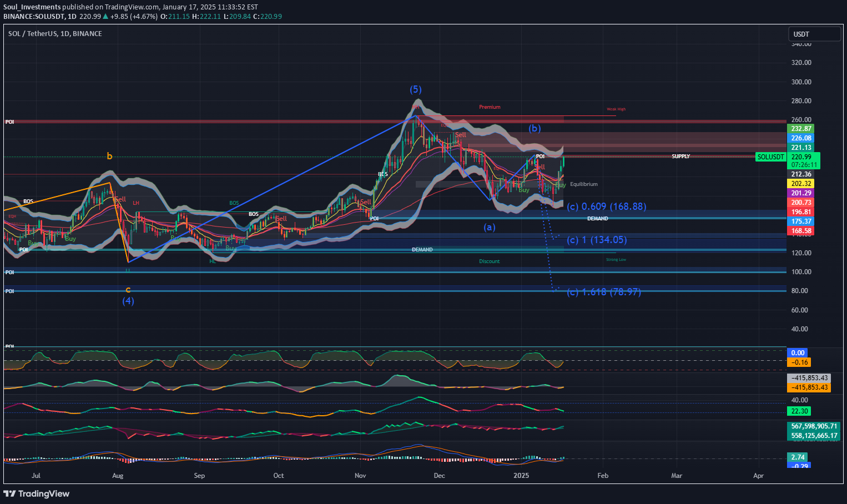The image size is (847, 504).
Task: Select the 0.00 indicator value
Action: tap(798, 353)
